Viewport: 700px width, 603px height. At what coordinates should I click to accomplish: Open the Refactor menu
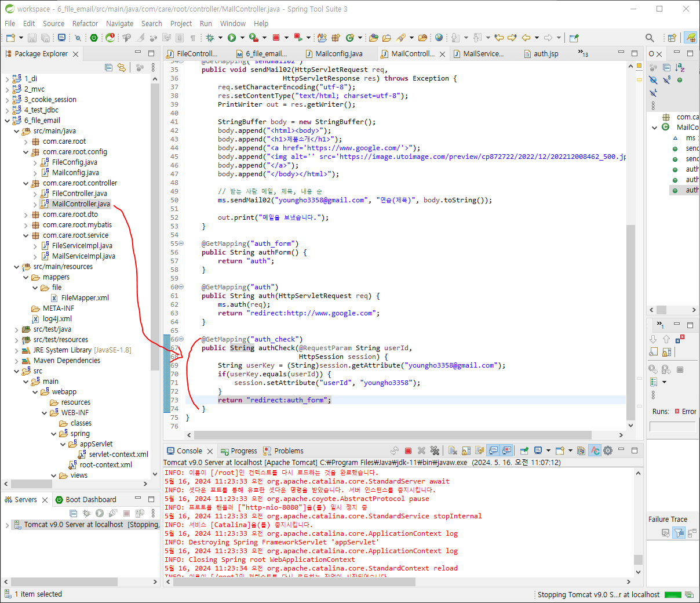click(85, 23)
